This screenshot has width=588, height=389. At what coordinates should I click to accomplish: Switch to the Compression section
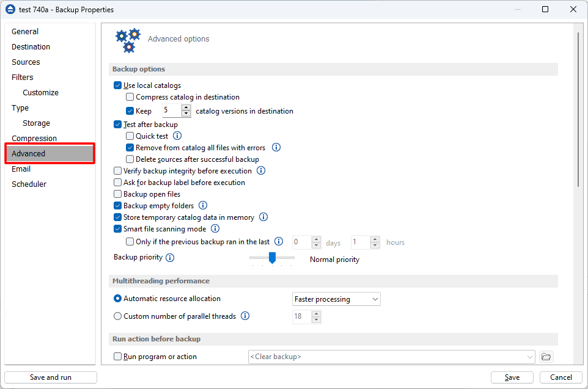click(x=34, y=139)
